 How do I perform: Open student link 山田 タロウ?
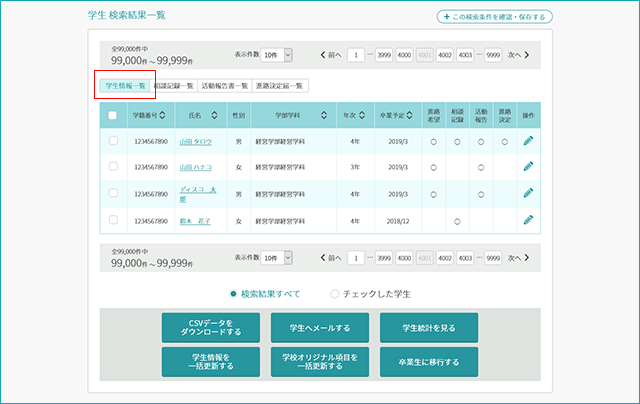pos(196,142)
